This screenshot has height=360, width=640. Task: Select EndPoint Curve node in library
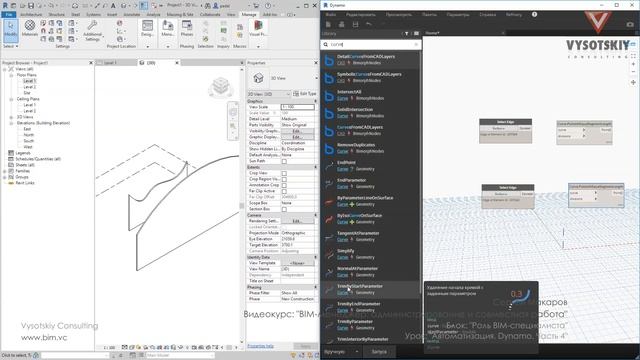[x=370, y=166]
